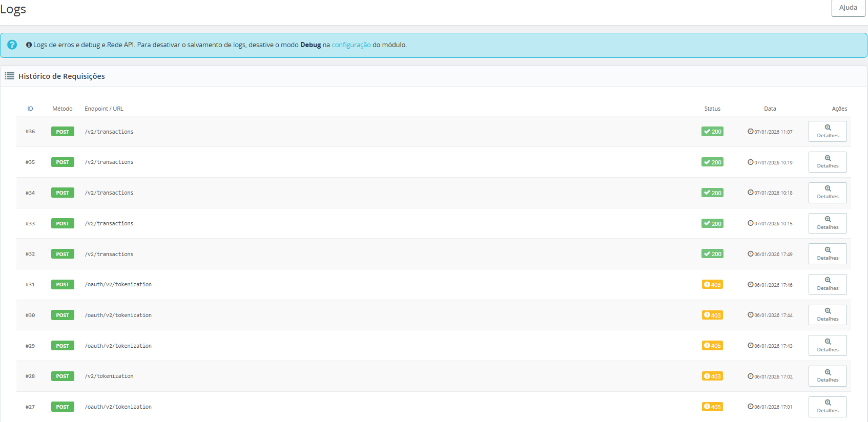The width and height of the screenshot is (868, 422).
Task: Click the 403 warning badge on log #31
Action: [x=712, y=285]
